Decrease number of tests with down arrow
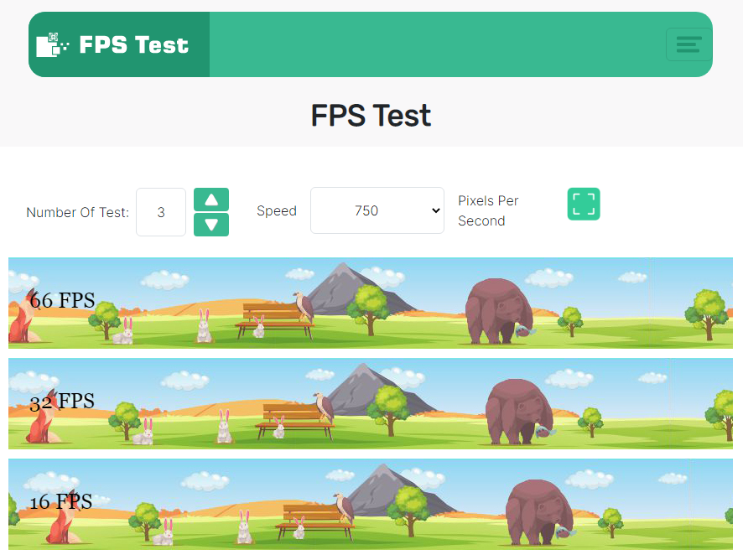Viewport: 743px width, 560px height. click(x=211, y=225)
